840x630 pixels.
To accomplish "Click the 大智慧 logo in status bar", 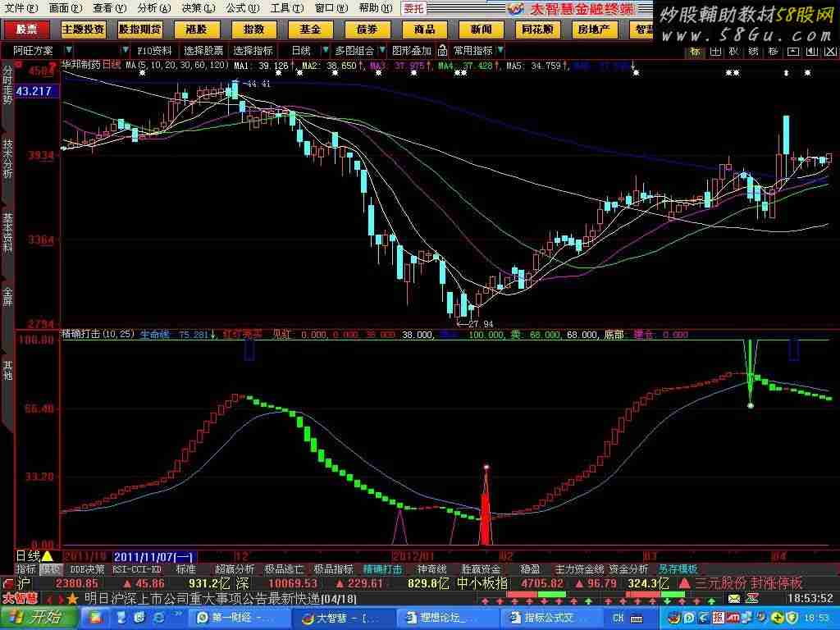I will [20, 598].
